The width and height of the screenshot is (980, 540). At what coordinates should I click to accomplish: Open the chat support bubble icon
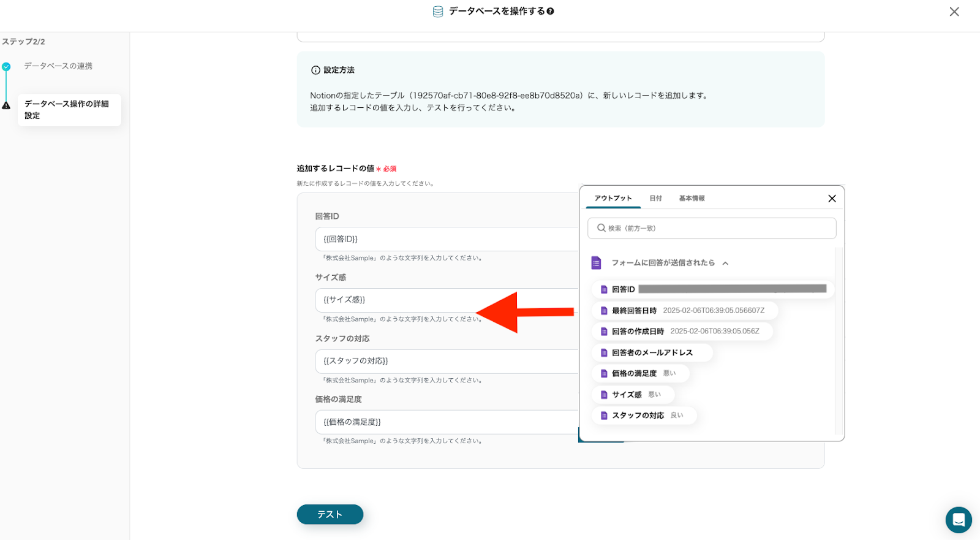point(958,520)
